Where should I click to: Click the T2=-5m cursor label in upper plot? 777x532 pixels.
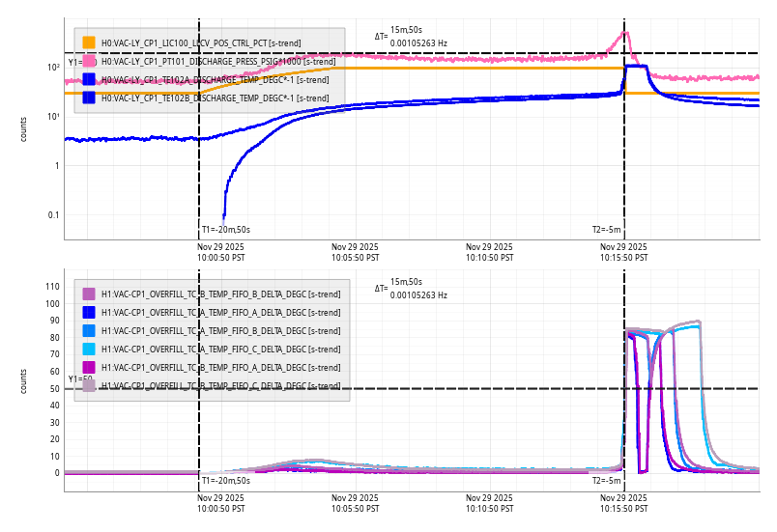[606, 230]
